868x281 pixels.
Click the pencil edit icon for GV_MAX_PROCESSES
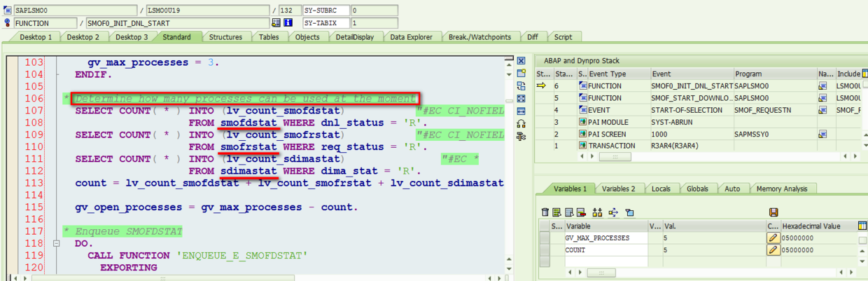pyautogui.click(x=773, y=238)
